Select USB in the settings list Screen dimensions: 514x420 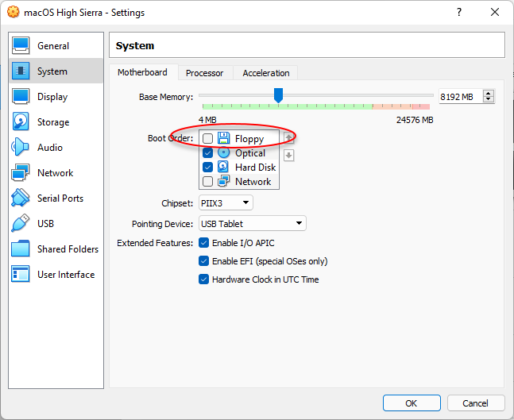[56, 223]
